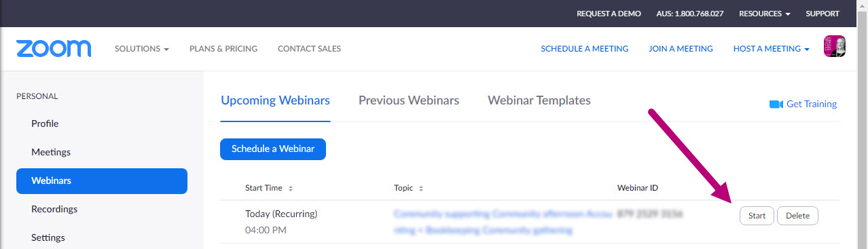Open the Resources dropdown menu

(765, 14)
